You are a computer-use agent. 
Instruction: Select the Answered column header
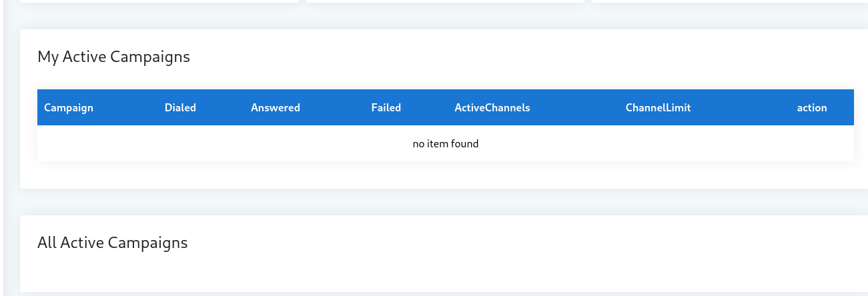point(276,107)
